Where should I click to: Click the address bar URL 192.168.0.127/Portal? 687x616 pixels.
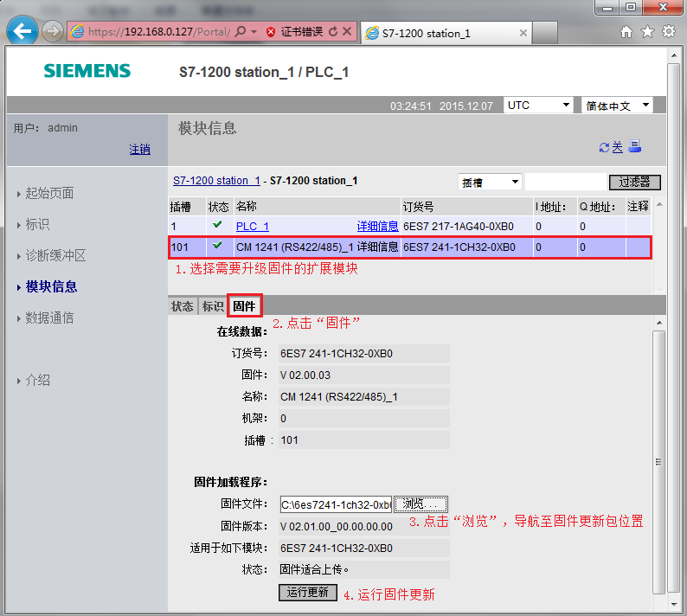click(159, 31)
